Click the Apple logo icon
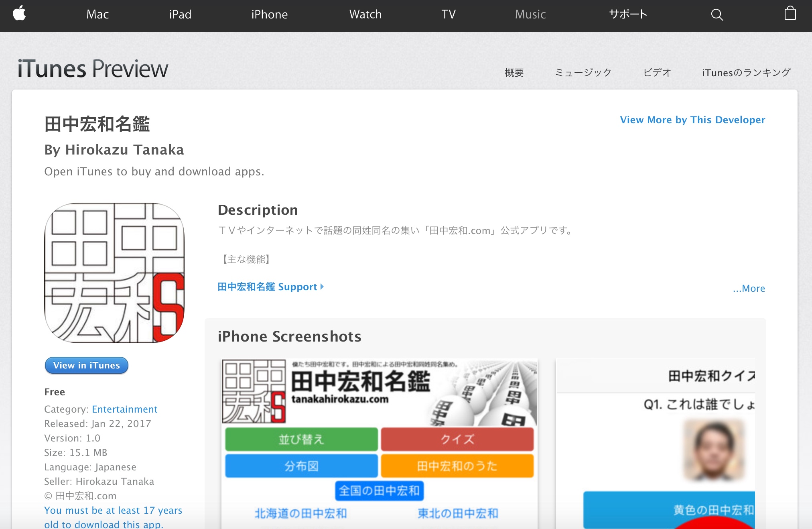This screenshot has height=529, width=812. [19, 14]
